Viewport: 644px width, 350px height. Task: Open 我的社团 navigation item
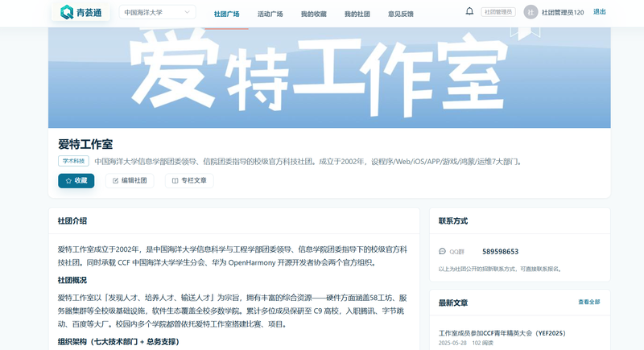pos(357,14)
